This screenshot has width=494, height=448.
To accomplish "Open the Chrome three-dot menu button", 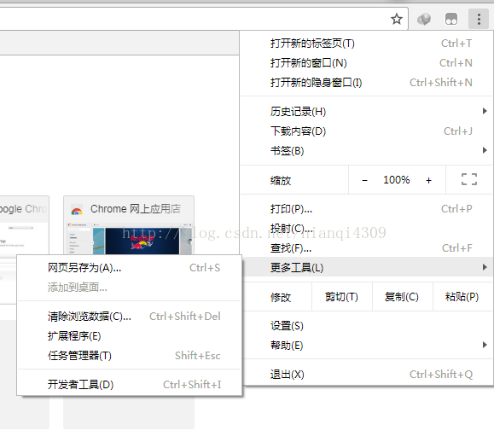I will (x=479, y=19).
